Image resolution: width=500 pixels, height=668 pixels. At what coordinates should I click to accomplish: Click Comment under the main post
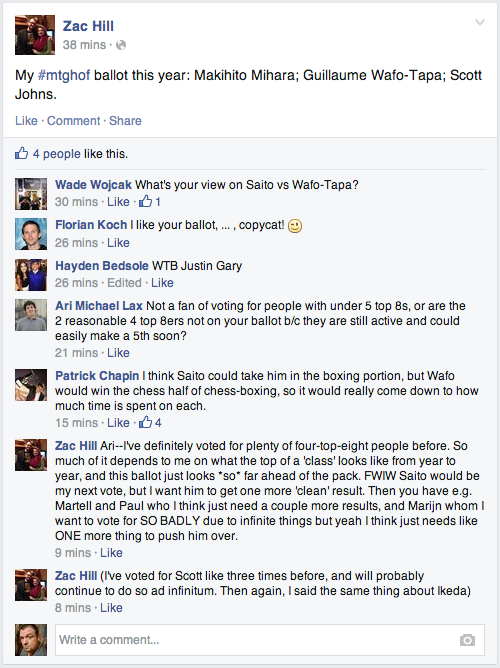click(x=74, y=121)
